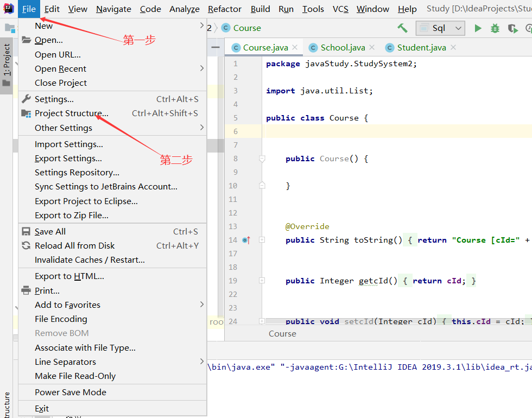Open the Sql run configuration dropdown
This screenshot has height=418, width=532.
point(440,28)
